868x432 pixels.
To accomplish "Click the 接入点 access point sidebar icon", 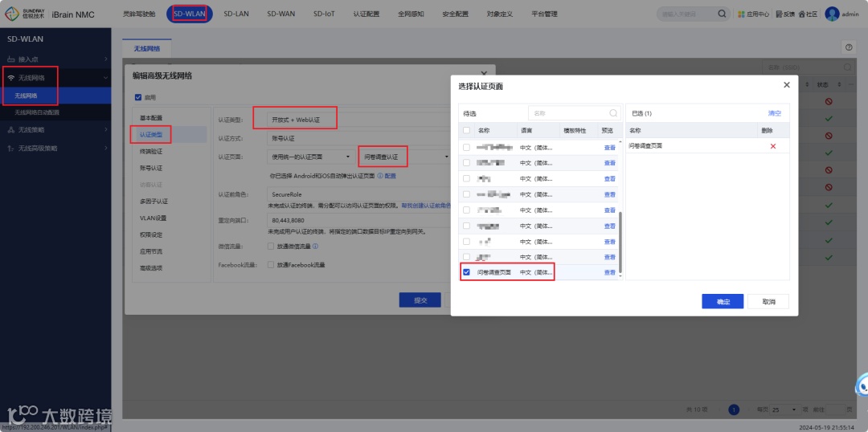I will tap(11, 59).
